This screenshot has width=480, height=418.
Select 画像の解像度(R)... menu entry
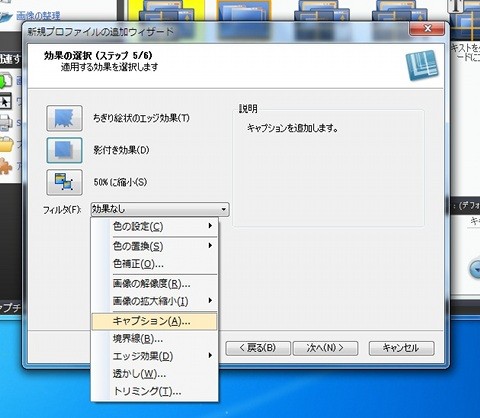point(155,284)
